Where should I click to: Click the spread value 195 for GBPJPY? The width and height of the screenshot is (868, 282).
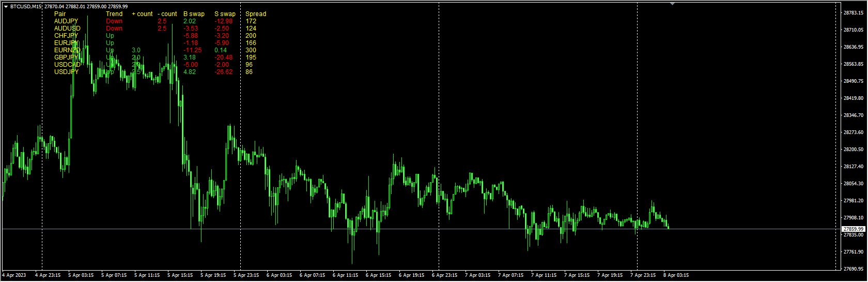251,57
